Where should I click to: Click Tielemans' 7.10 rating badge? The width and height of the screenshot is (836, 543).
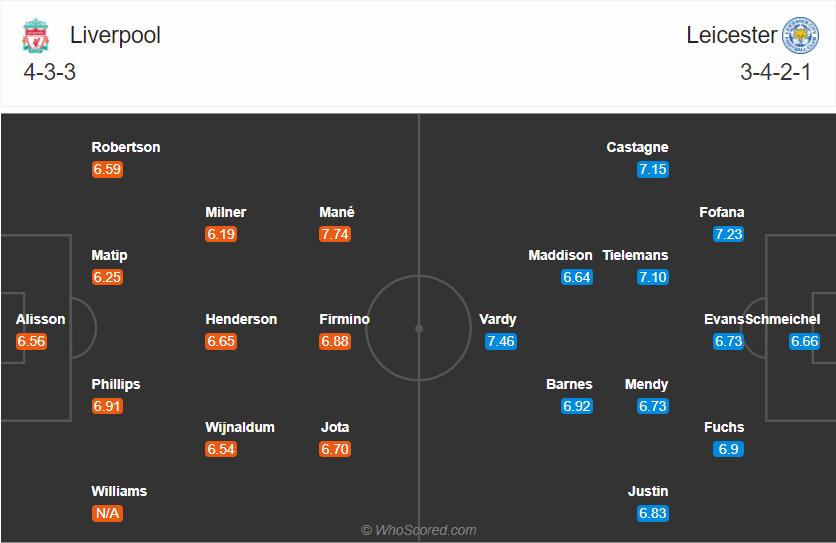click(x=652, y=277)
